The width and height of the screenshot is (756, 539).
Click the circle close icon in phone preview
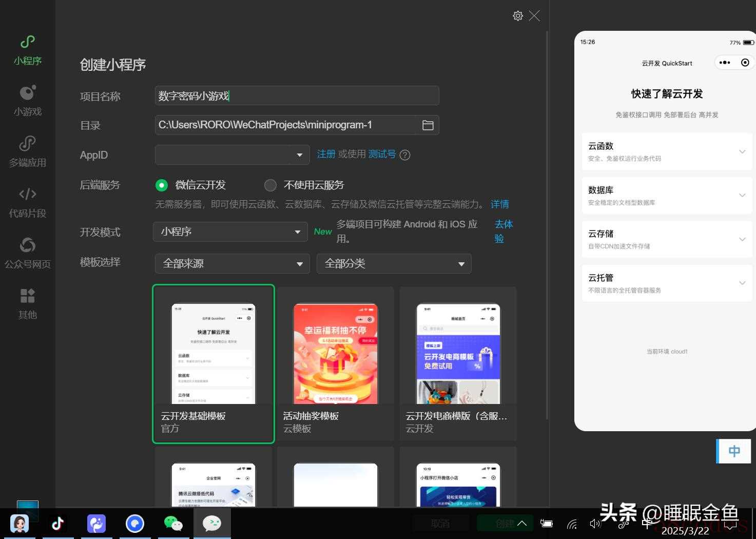(745, 63)
